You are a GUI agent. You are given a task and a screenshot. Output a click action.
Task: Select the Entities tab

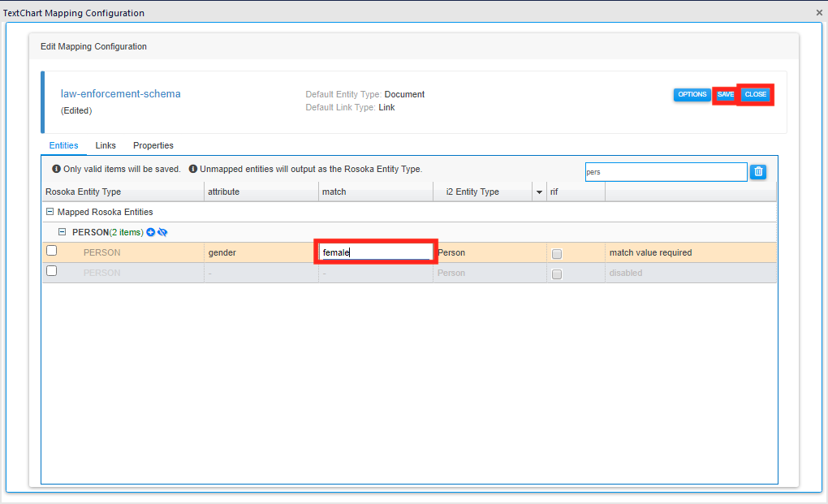click(x=64, y=145)
